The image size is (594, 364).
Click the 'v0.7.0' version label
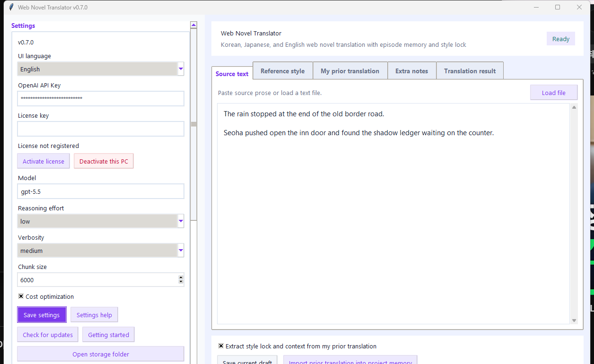coord(26,42)
